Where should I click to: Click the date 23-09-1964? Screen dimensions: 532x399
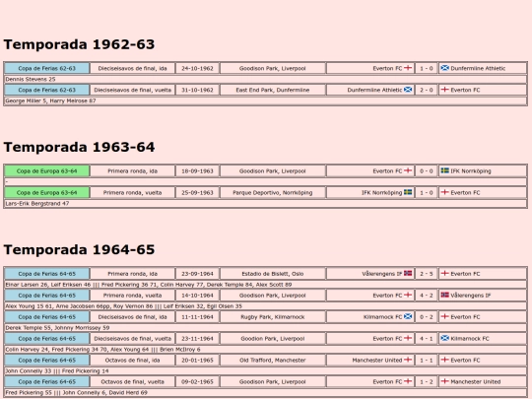(x=197, y=274)
